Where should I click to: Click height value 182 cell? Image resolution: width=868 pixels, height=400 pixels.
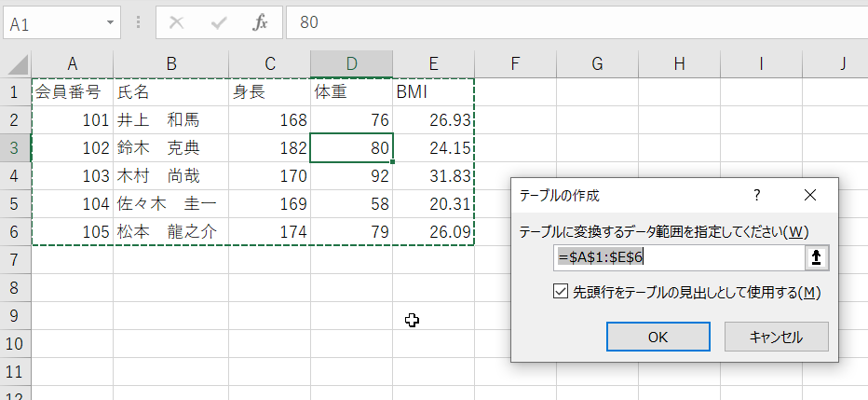[269, 148]
